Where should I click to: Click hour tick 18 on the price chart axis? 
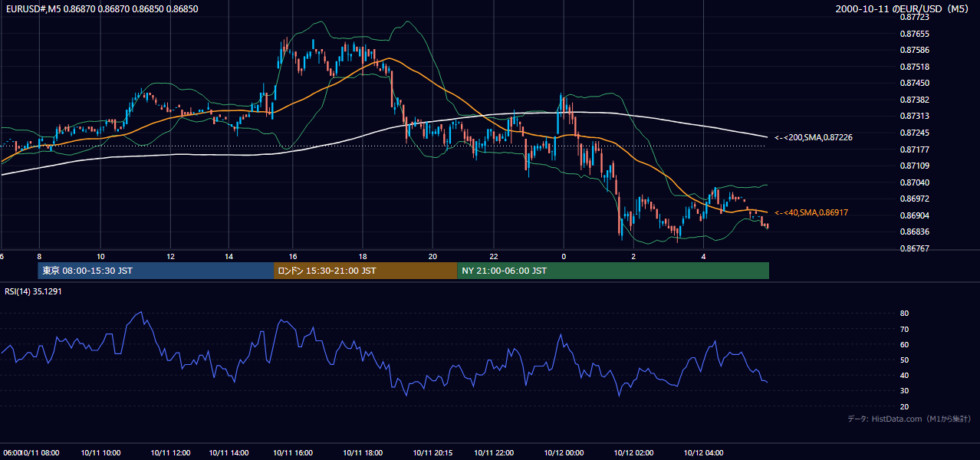[363, 256]
